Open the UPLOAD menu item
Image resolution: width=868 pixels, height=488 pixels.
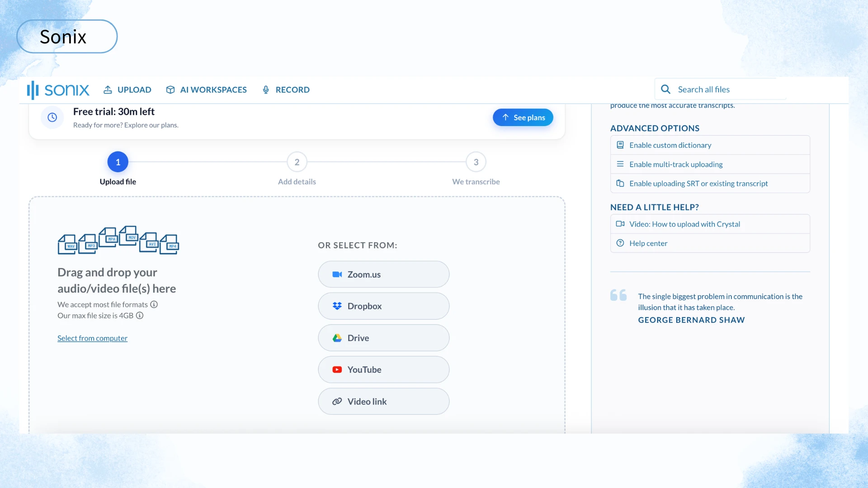click(x=127, y=90)
